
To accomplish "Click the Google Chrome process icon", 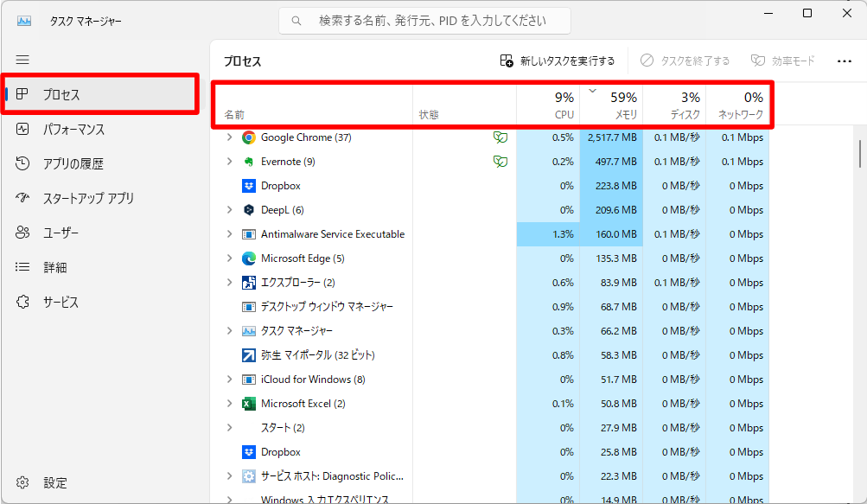I will click(249, 137).
